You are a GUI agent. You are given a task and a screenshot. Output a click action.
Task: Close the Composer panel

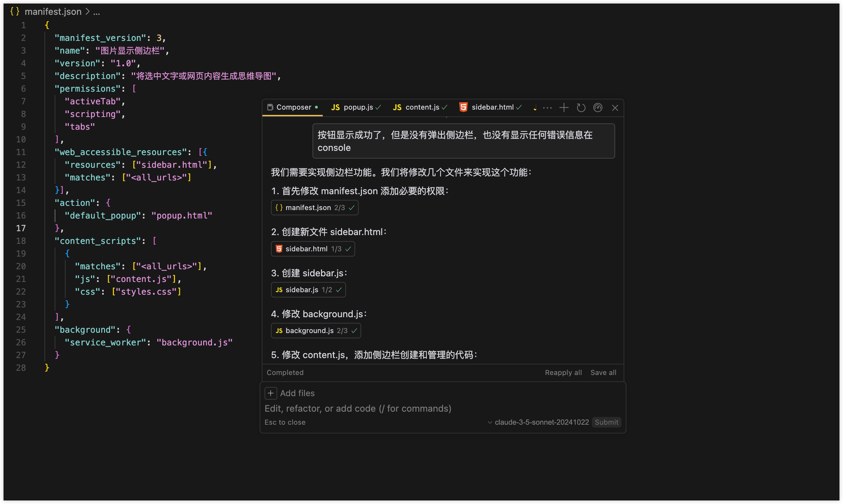click(615, 108)
